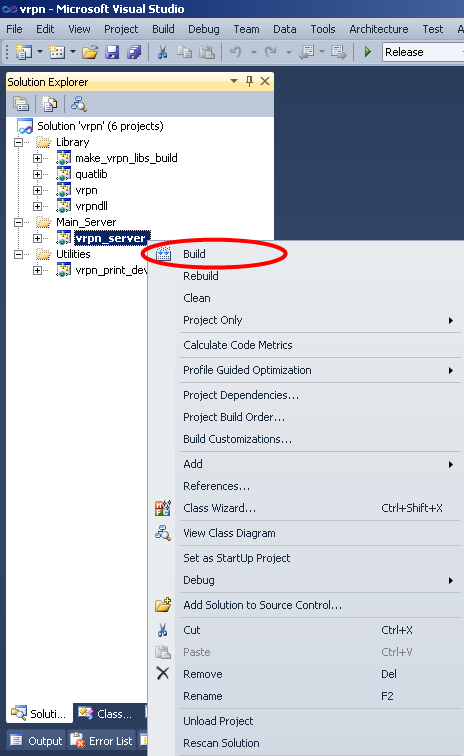
Task: Click the Paste toolbar icon
Action: pyautogui.click(x=207, y=52)
